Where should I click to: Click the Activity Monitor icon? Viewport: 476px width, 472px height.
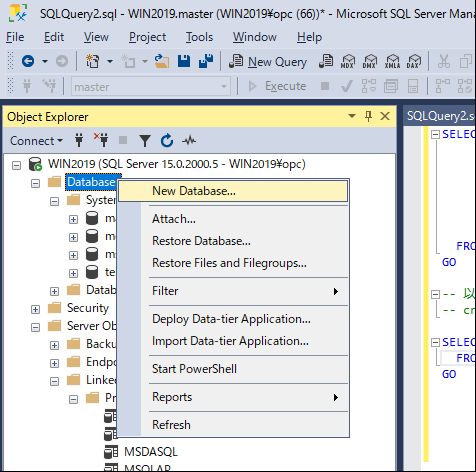pyautogui.click(x=189, y=140)
